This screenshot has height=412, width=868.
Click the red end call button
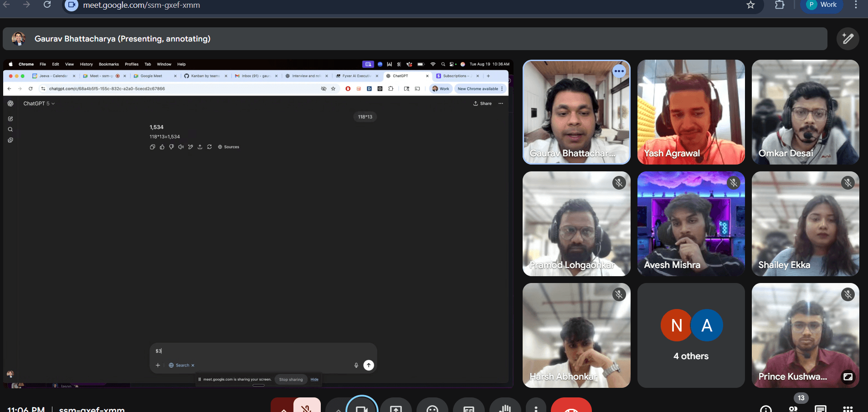[x=571, y=406]
